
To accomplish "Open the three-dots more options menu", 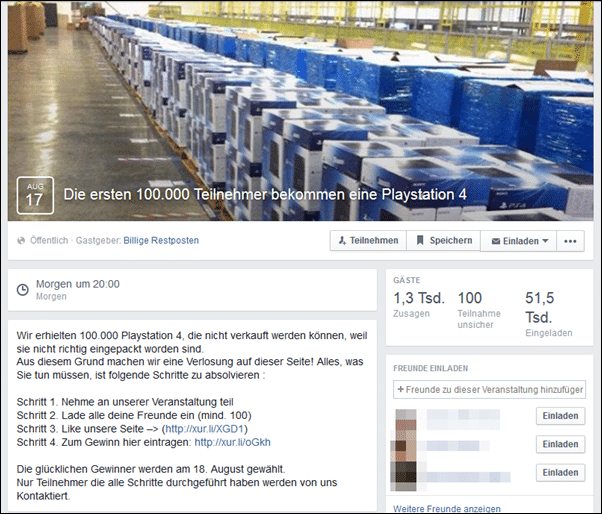I will click(571, 241).
